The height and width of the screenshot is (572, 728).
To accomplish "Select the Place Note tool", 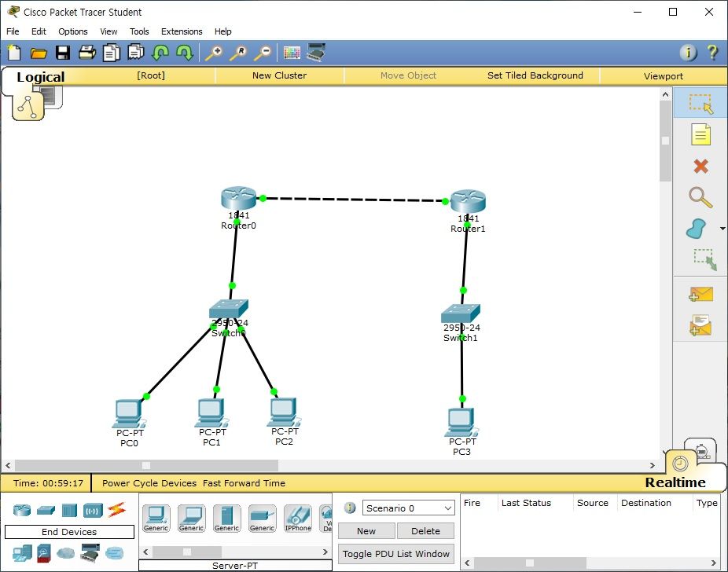I will pos(700,135).
